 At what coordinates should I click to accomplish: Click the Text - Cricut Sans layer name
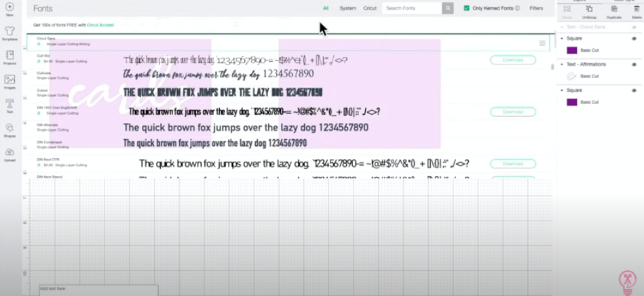pos(586,27)
